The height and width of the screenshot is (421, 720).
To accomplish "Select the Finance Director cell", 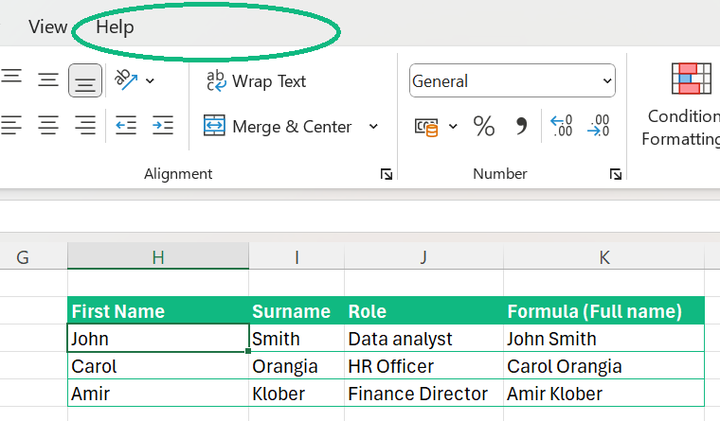I will click(x=424, y=393).
